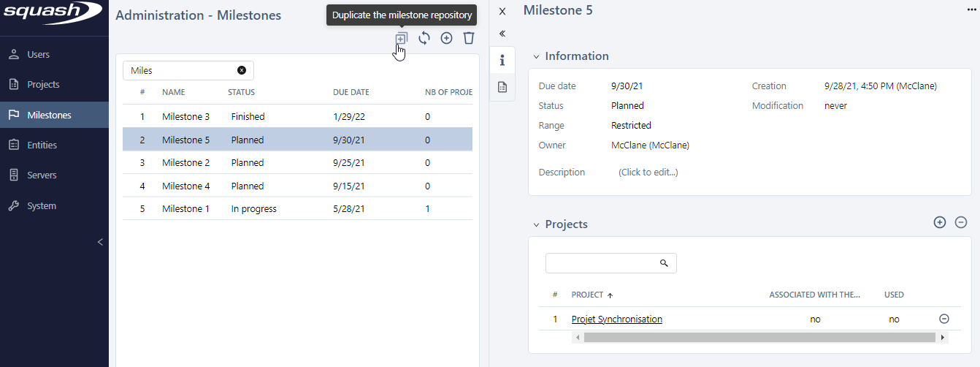
Task: Go to the Servers section
Action: point(42,175)
